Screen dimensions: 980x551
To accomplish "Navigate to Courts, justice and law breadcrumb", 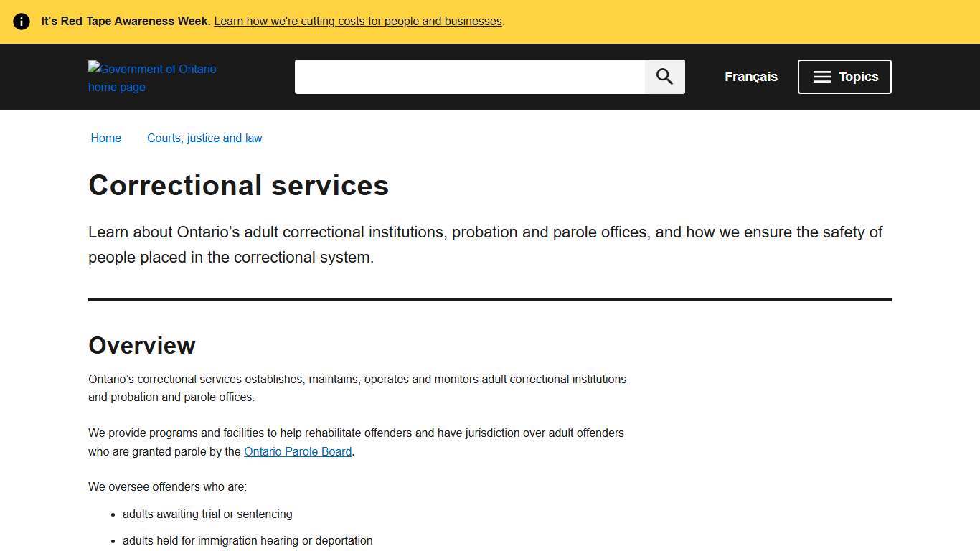I will (x=204, y=138).
